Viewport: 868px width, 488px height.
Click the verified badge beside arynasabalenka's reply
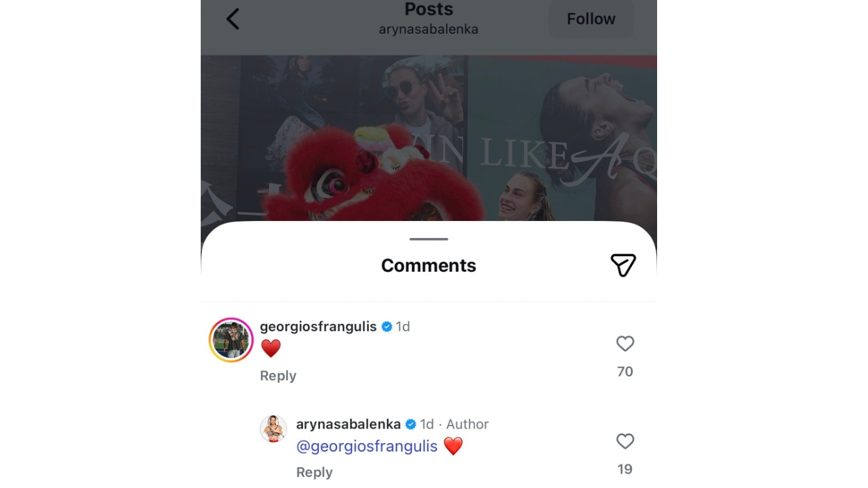[x=410, y=424]
